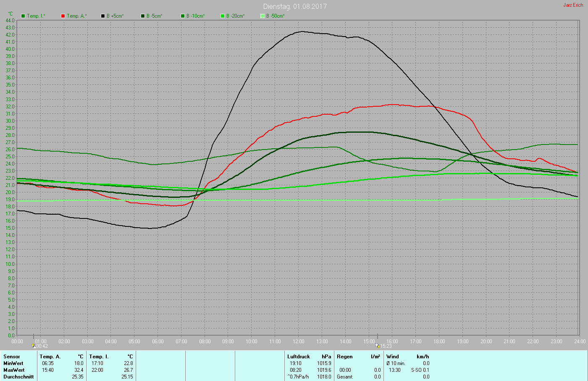This screenshot has width=588, height=381.
Task: Toggle the B -5cm series legend square
Action: coord(143,16)
